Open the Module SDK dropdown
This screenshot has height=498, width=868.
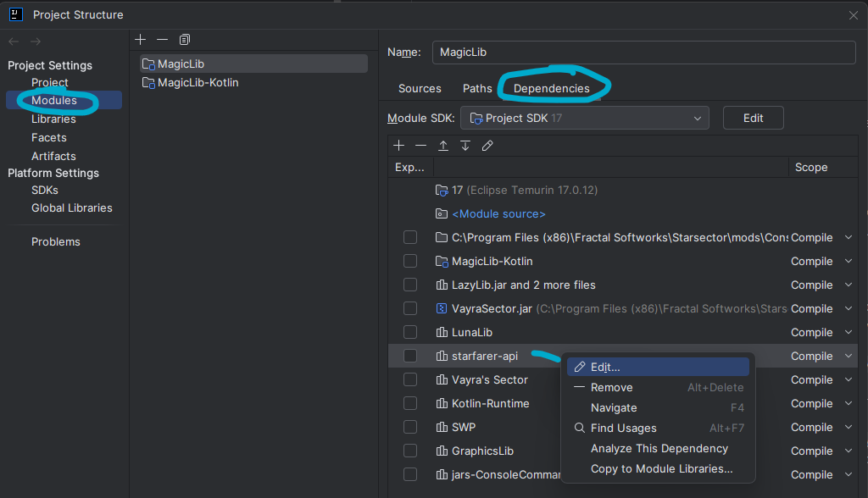pyautogui.click(x=585, y=118)
